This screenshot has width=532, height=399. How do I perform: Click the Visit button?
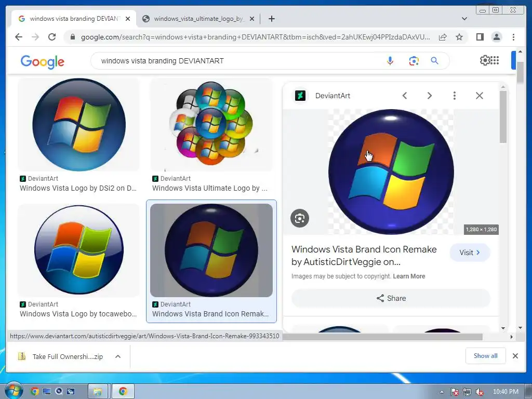(x=470, y=252)
